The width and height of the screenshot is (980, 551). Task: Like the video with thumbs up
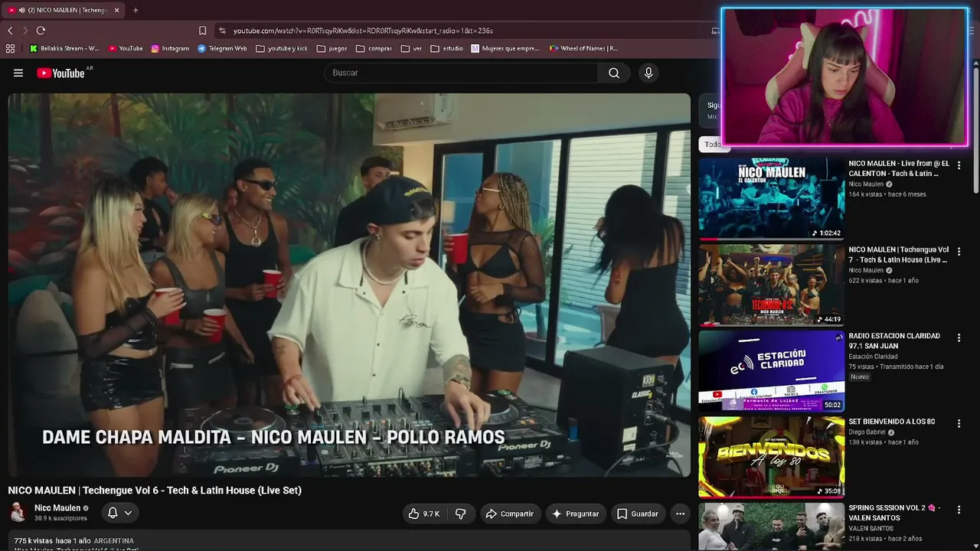pyautogui.click(x=423, y=514)
